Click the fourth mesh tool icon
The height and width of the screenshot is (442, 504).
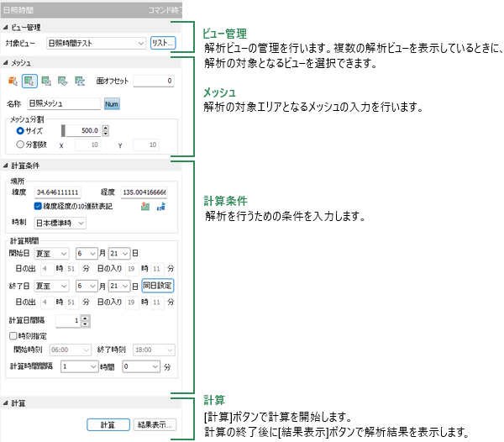pyautogui.click(x=63, y=81)
